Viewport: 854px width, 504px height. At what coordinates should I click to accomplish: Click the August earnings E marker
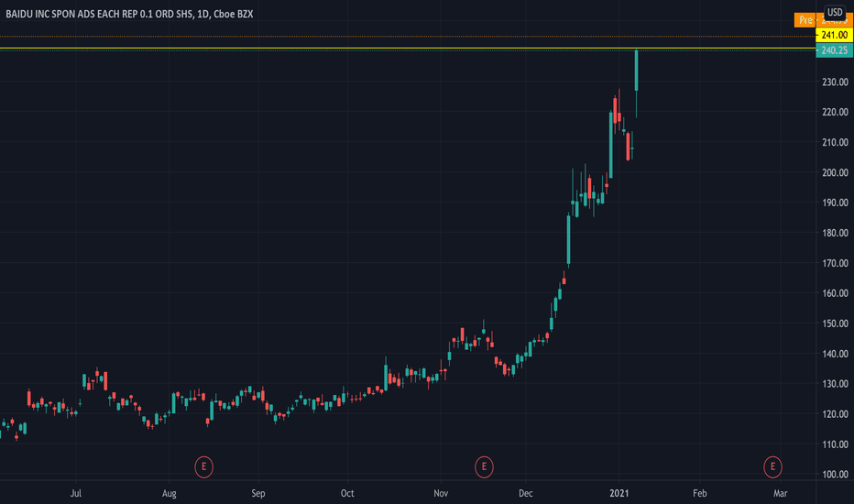(x=203, y=467)
